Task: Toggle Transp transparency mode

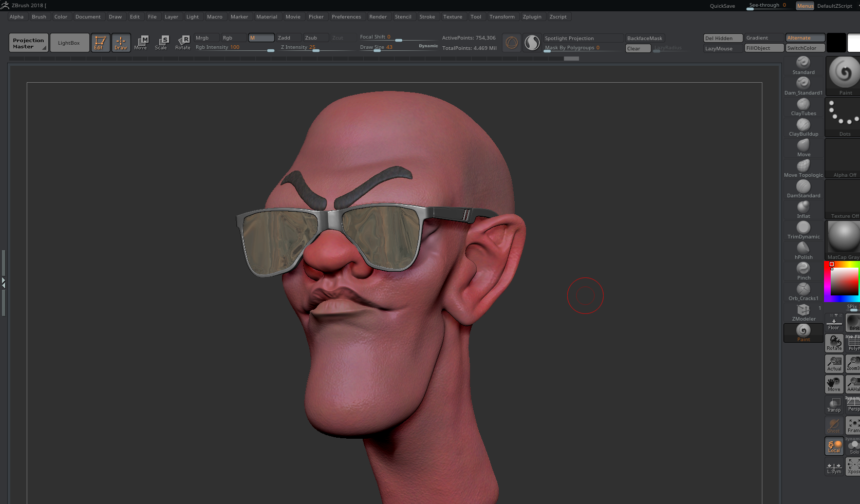Action: coord(834,405)
